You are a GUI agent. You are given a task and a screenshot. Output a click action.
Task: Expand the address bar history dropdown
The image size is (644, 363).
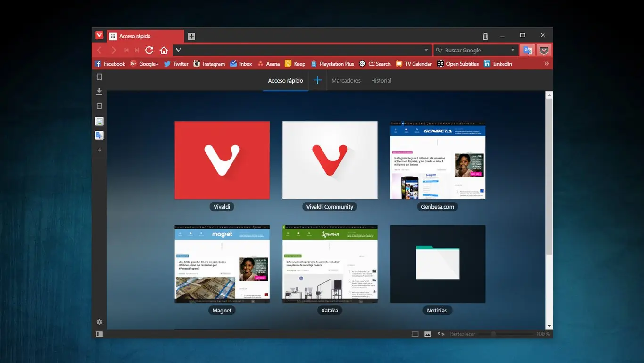(x=426, y=50)
